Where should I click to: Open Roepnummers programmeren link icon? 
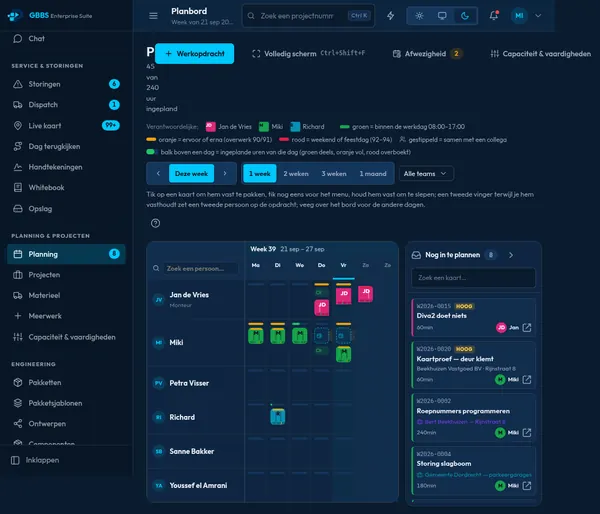point(527,432)
